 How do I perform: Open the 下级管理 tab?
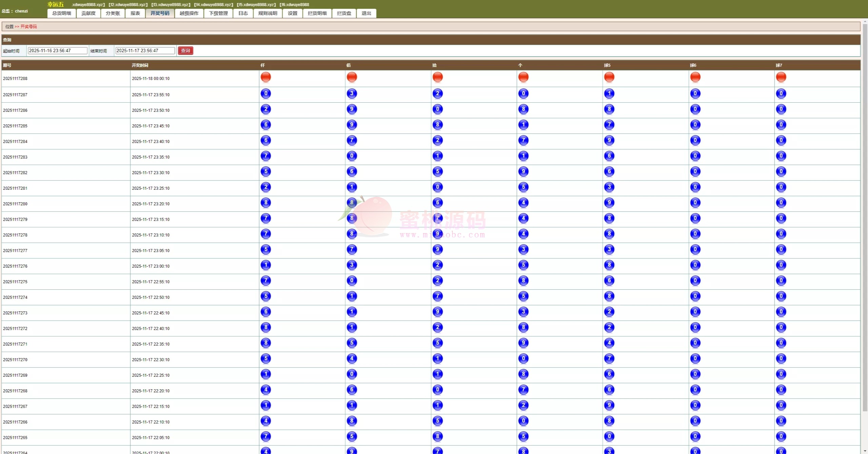click(x=218, y=13)
